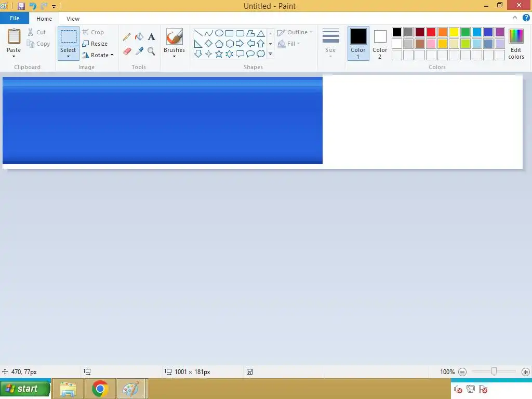The image size is (532, 399).
Task: Pick the Pentagon shape
Action: tap(219, 44)
